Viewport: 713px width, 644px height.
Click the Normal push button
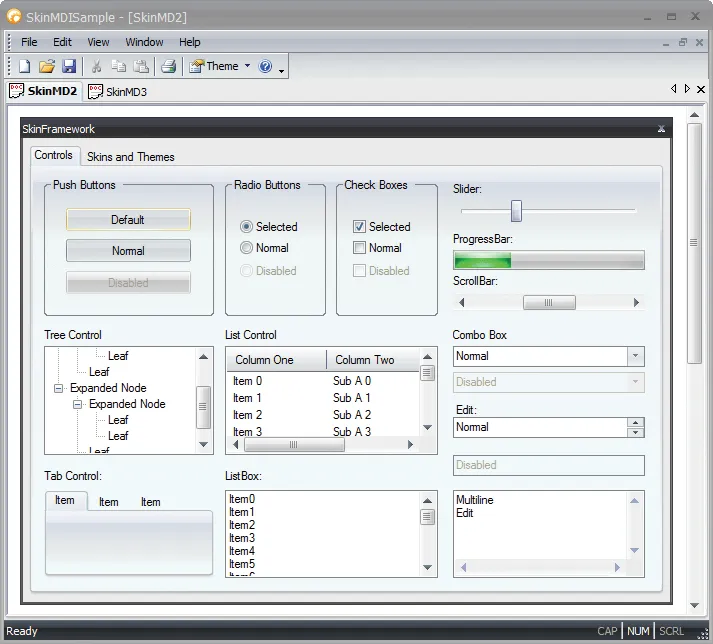click(x=128, y=251)
